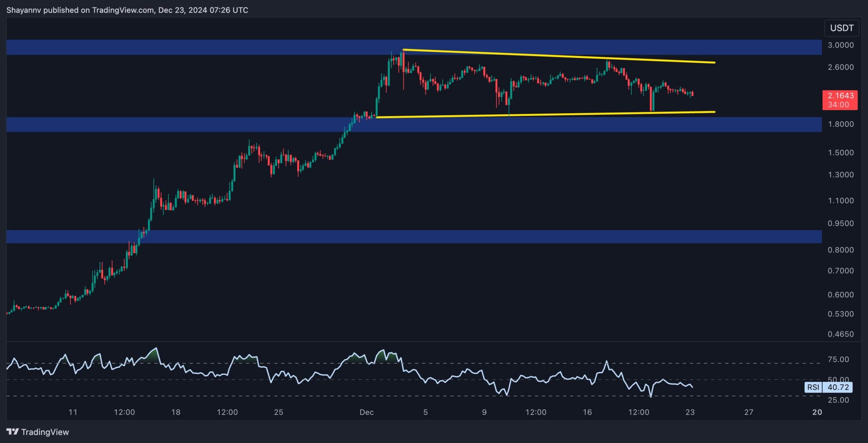
Task: Click the 1.5000 price axis label
Action: tap(841, 153)
